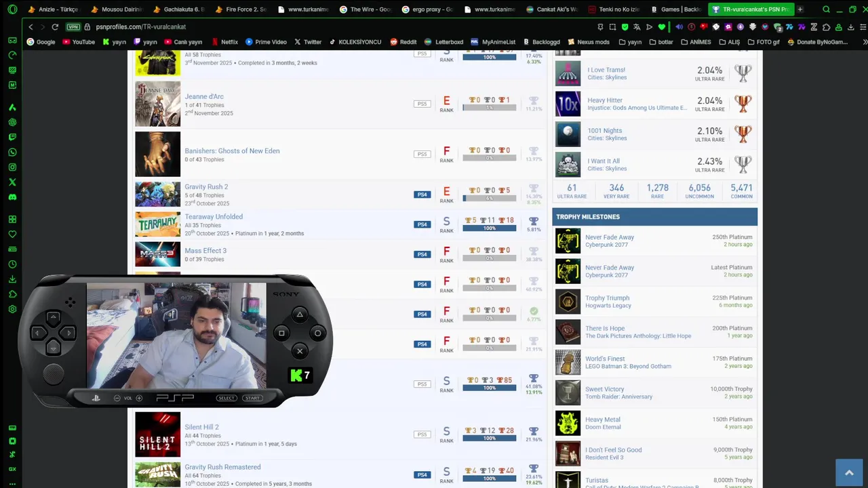
Task: Click the bookmark heart in the address bar
Action: [x=662, y=27]
